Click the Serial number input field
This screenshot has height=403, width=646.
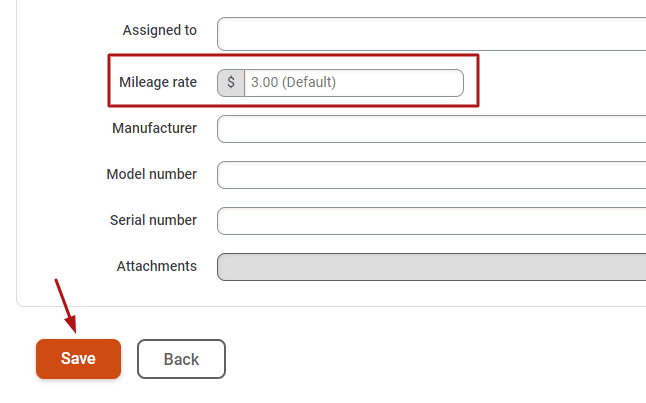[x=431, y=221]
